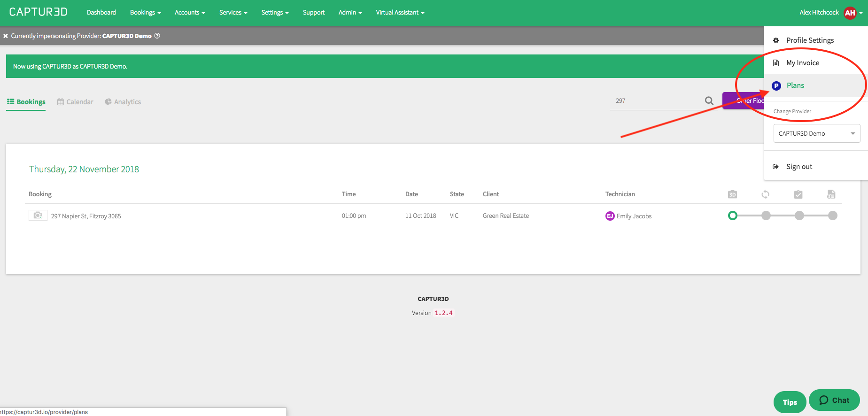Select My Invoice from user menu
The width and height of the screenshot is (868, 416).
point(816,63)
